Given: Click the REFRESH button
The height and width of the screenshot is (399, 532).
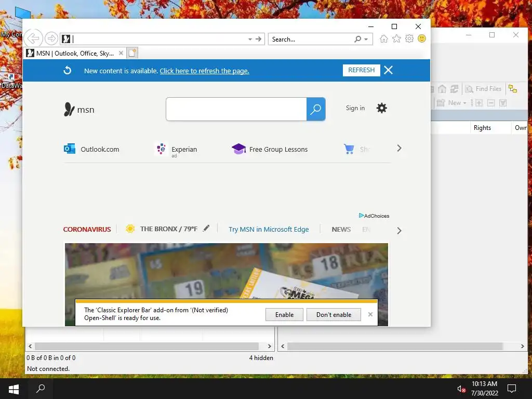Looking at the screenshot, I should (362, 70).
